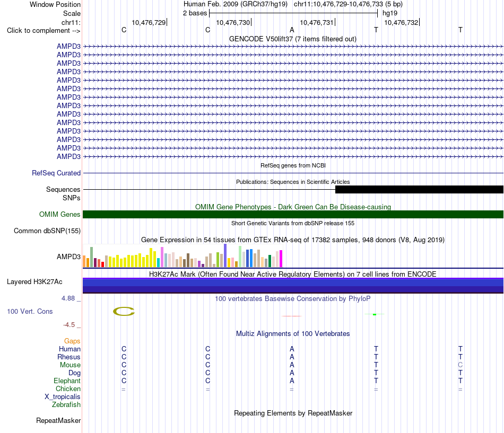Viewport: 504px width, 433px height.
Task: Click the 'GENCODE V50lift37' track title
Action: tap(293, 39)
